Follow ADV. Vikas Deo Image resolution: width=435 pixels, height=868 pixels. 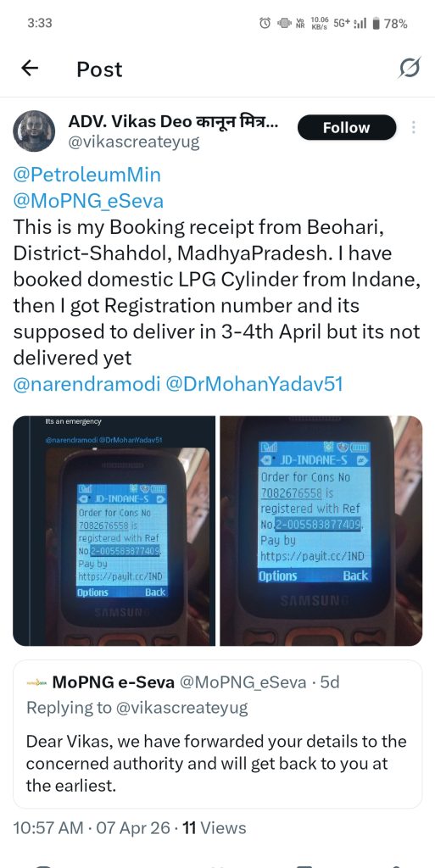coord(347,127)
